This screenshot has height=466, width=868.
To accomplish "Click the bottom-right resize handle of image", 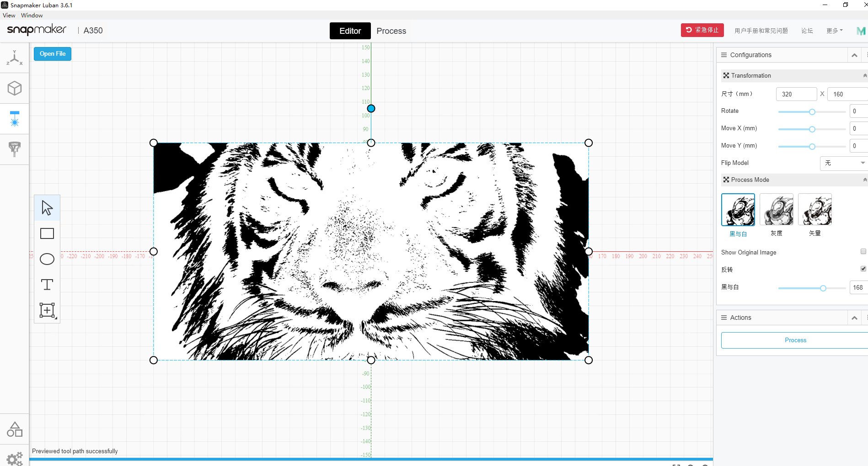I will tap(589, 360).
